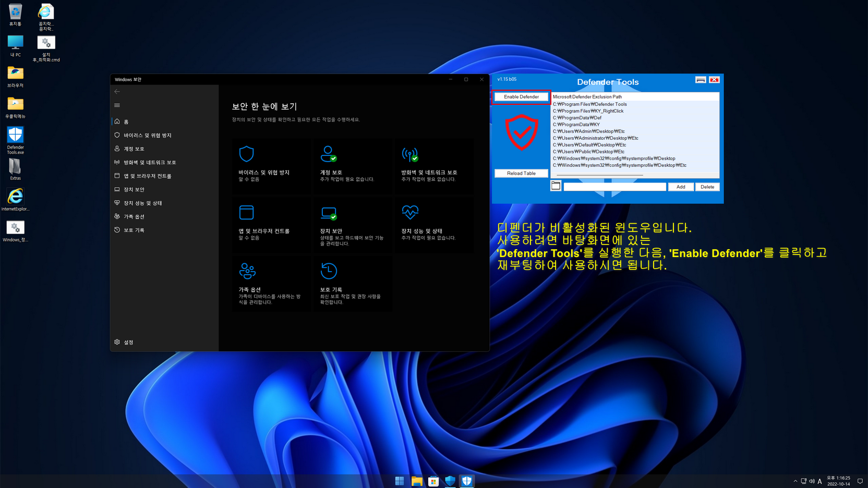Open File Explorer from the taskbar
868x488 pixels.
(416, 481)
